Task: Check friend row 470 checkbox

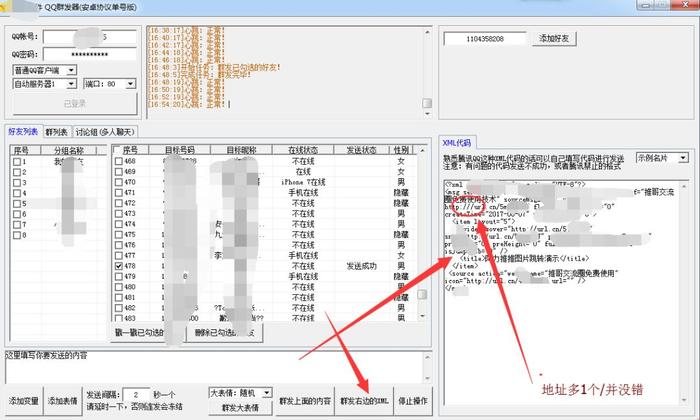Action: click(119, 182)
